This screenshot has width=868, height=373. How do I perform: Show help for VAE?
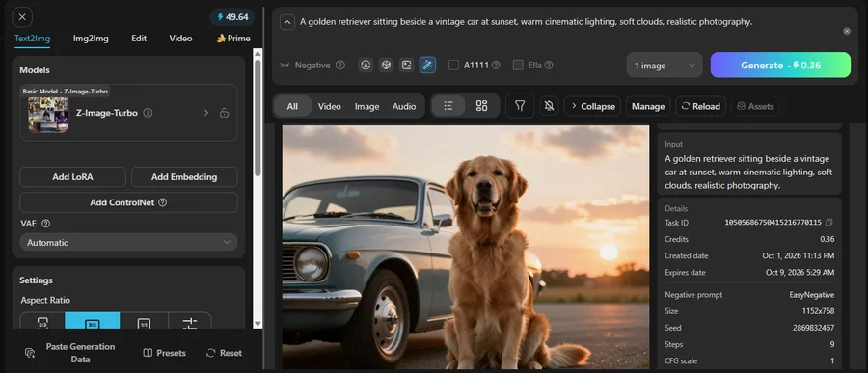46,224
